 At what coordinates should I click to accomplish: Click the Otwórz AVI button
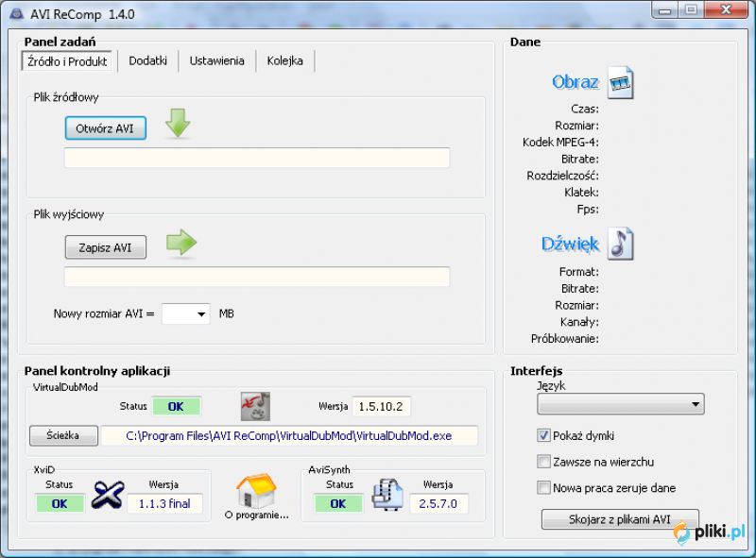(106, 128)
